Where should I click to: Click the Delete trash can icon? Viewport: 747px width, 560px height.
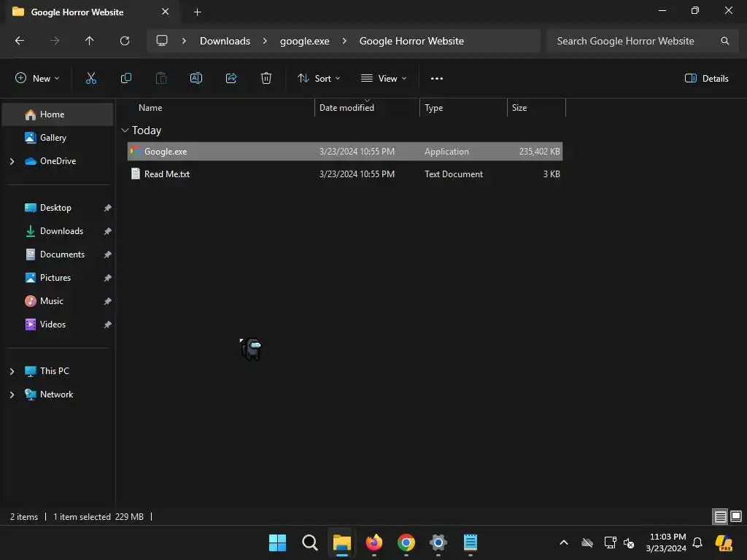coord(266,78)
